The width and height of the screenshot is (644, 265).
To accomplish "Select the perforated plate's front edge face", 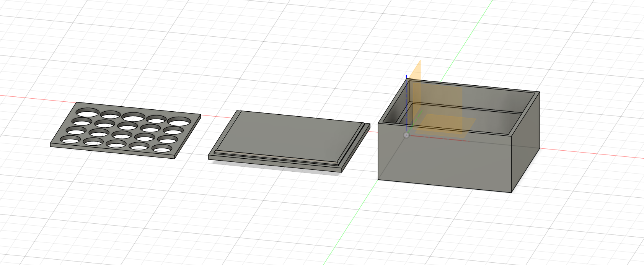I will 112,151.
